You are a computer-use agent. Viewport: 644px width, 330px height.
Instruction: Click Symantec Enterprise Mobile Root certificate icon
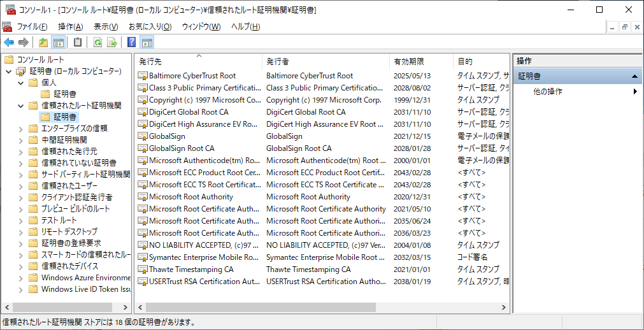click(x=143, y=257)
